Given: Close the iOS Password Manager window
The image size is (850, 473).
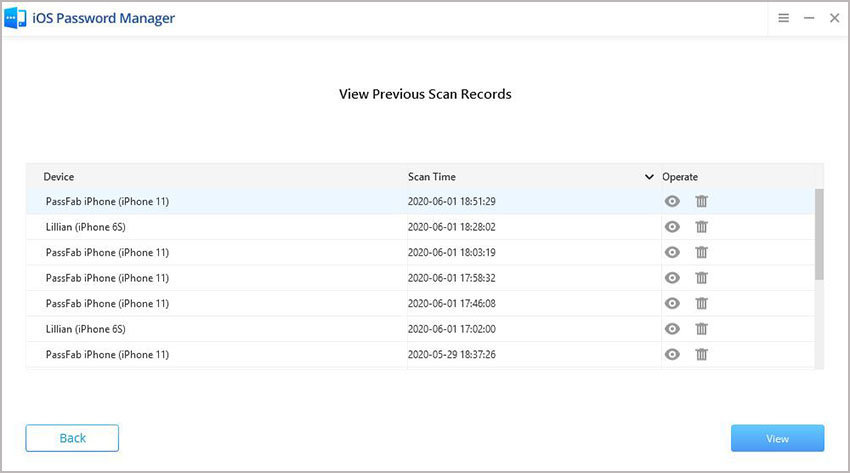Looking at the screenshot, I should tap(834, 18).
